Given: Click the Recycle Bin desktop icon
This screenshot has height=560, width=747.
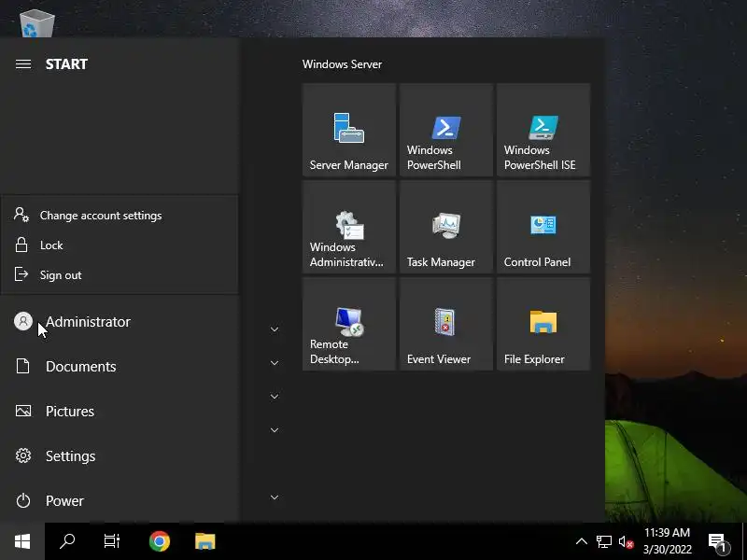Looking at the screenshot, I should click(x=37, y=22).
